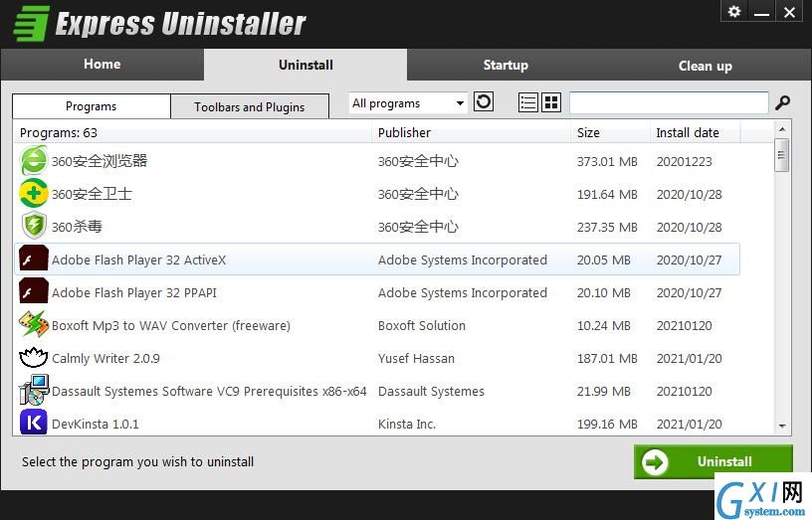This screenshot has height=520, width=812.
Task: Open the Startup tab
Action: (x=506, y=65)
